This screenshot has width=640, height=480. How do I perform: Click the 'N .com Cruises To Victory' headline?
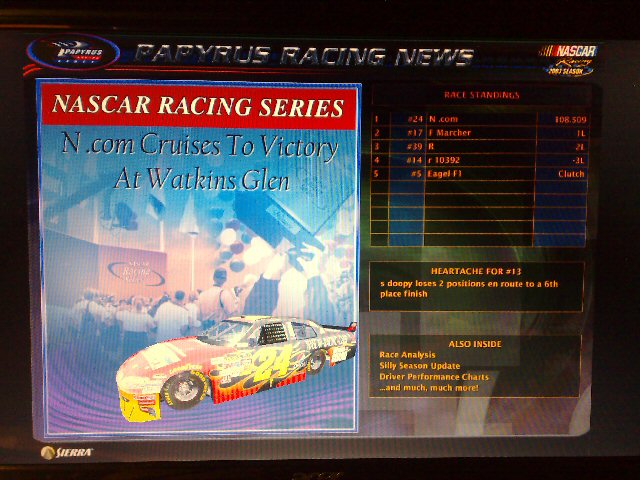(200, 145)
